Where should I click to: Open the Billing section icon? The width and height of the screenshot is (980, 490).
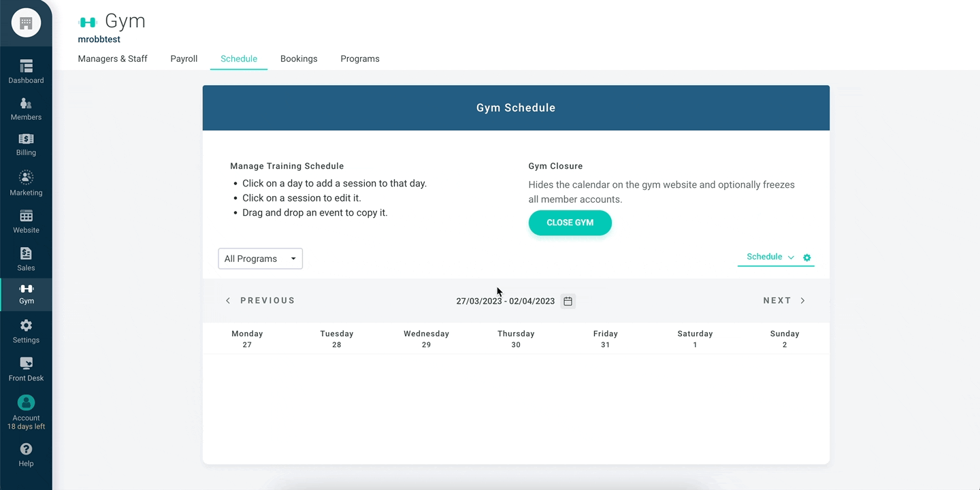26,140
